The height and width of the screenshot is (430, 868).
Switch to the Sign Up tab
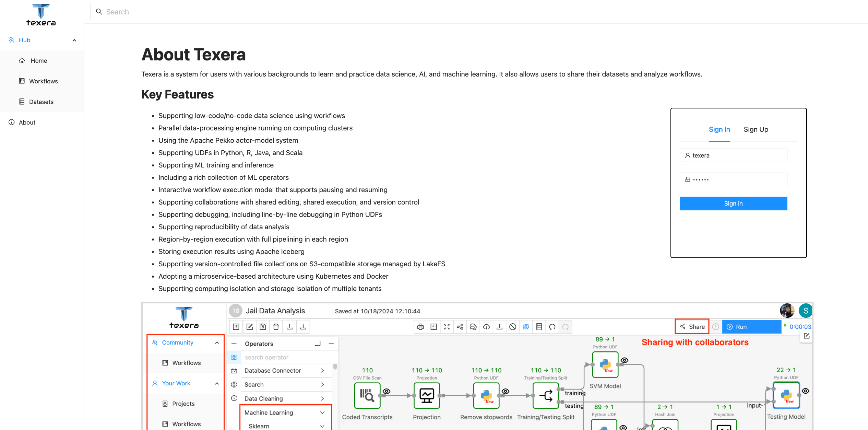[756, 130]
